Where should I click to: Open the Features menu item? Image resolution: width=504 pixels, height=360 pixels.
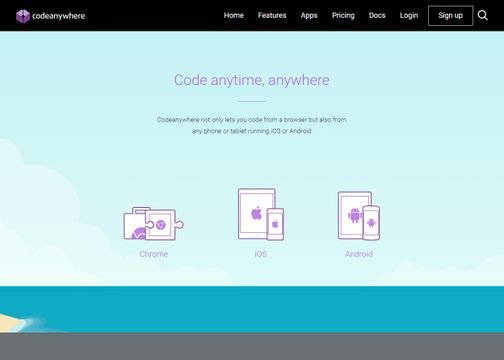click(272, 15)
